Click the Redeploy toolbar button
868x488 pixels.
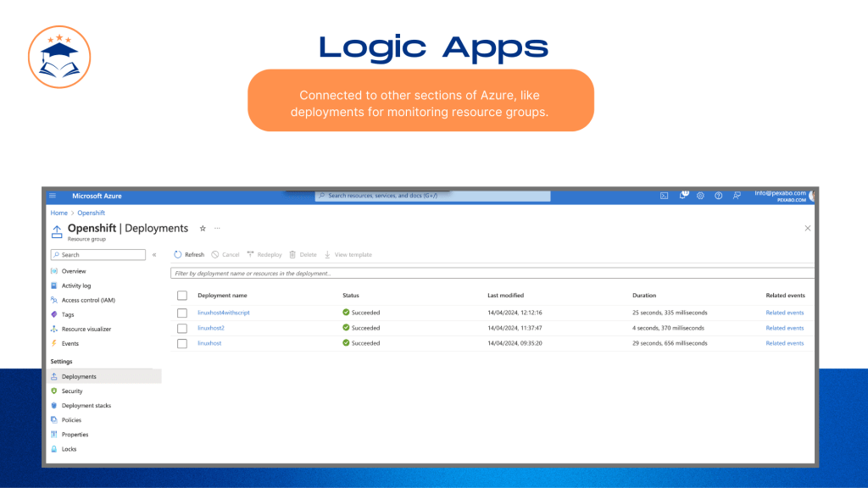[264, 254]
